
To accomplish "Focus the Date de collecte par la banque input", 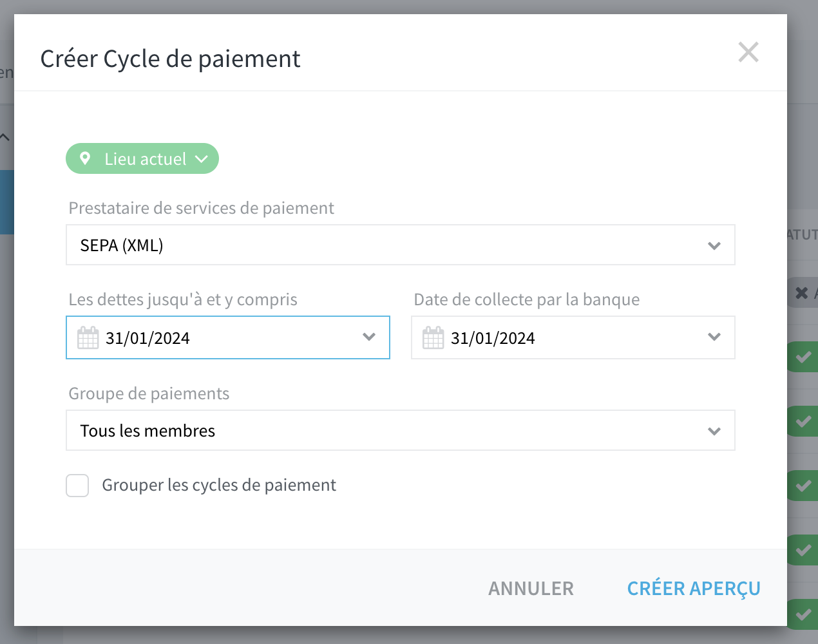I will click(573, 337).
